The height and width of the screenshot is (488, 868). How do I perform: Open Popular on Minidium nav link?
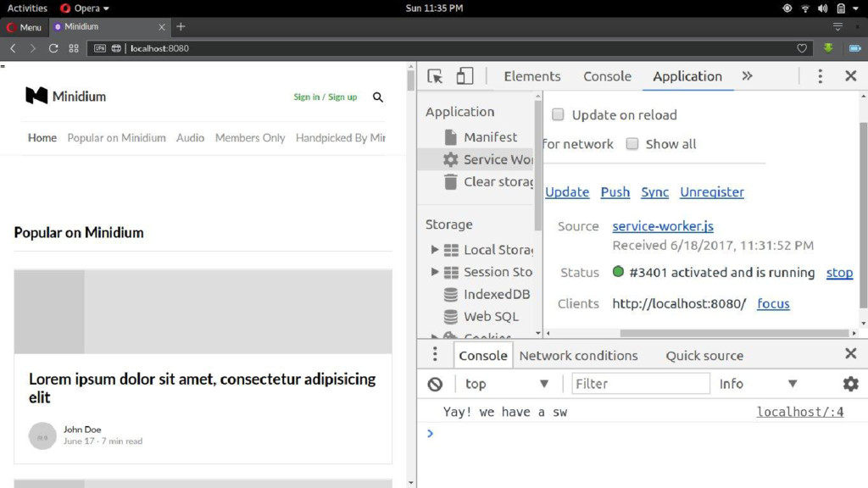click(x=116, y=138)
